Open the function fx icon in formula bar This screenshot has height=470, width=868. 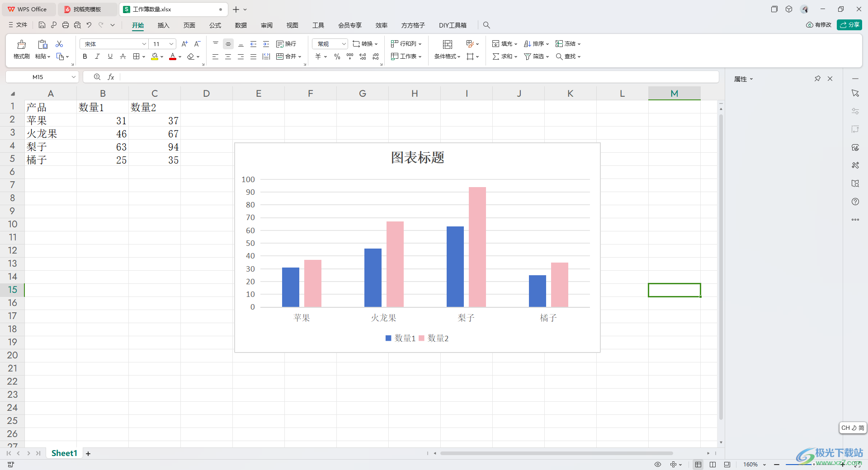(x=111, y=77)
